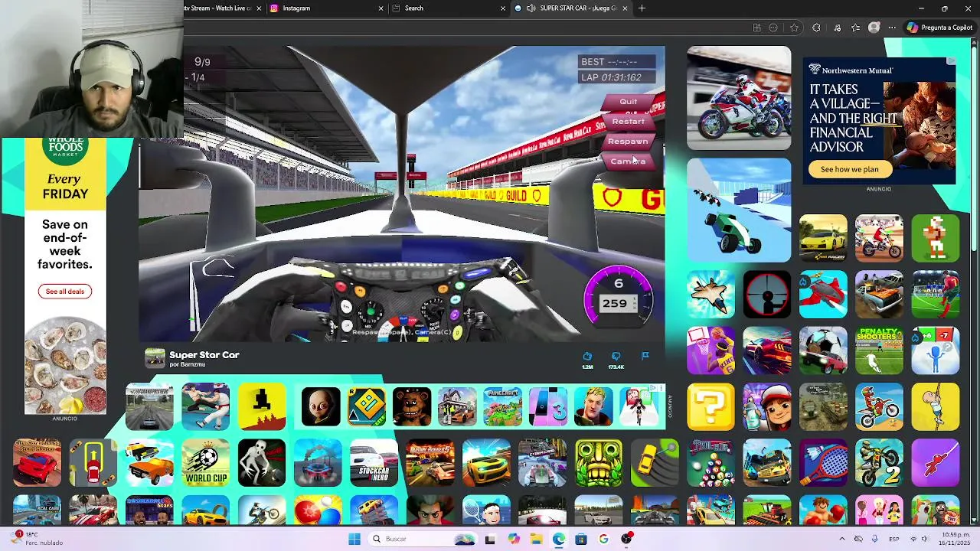Open Edge settings and more ellipsis menu
The image size is (980, 551).
click(892, 28)
